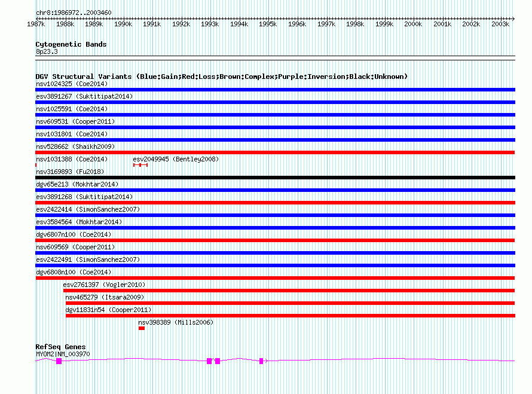Select the leftmost MYOM2 exon box near 1988k
The width and height of the screenshot is (532, 394).
tap(59, 361)
